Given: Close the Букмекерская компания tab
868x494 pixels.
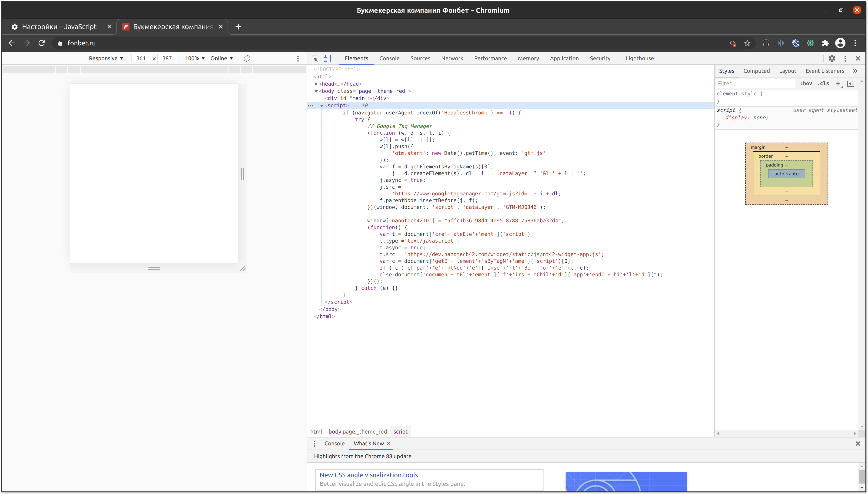Looking at the screenshot, I should pos(220,27).
